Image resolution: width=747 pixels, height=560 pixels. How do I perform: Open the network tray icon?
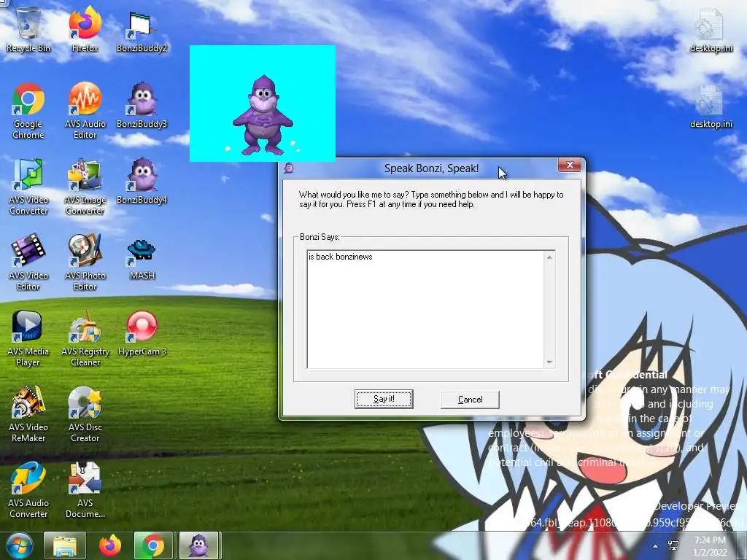click(x=673, y=545)
